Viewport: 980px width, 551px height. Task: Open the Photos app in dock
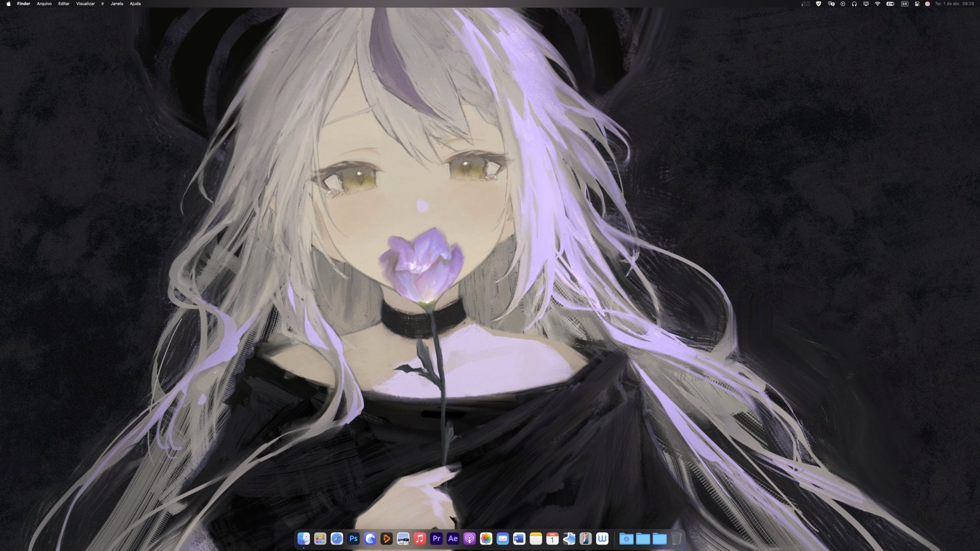(486, 539)
